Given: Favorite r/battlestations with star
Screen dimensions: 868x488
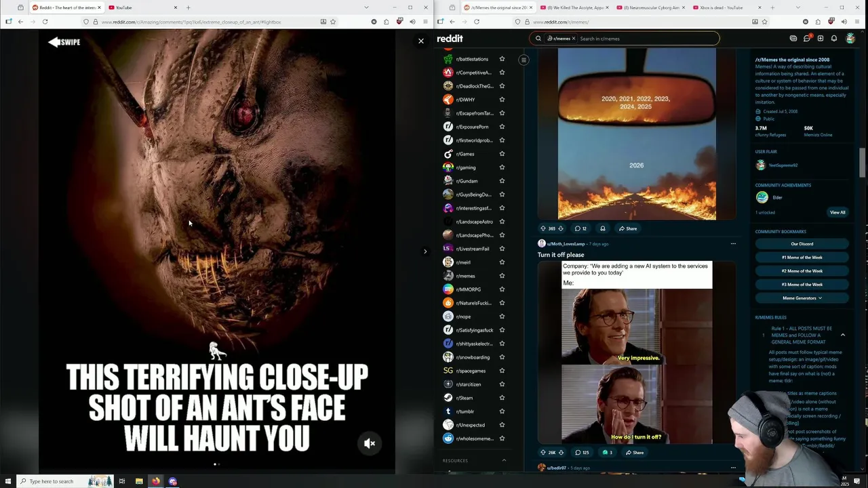Looking at the screenshot, I should click(x=502, y=59).
